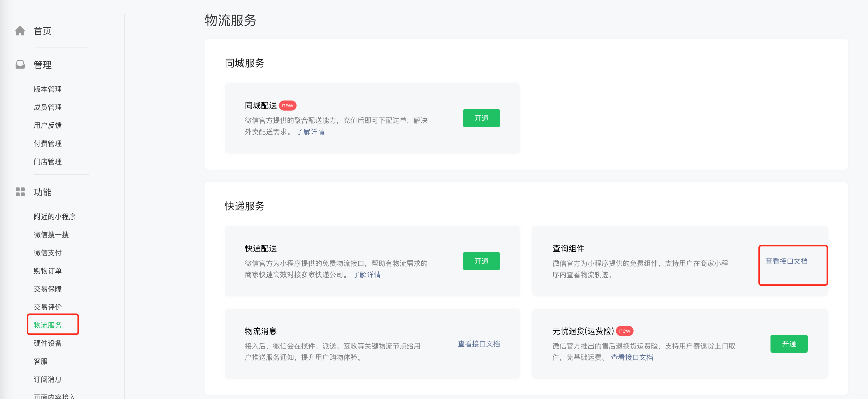Screen dimensions: 868x399
Task: Click the red new badge on 同城配送
Action: coord(287,106)
